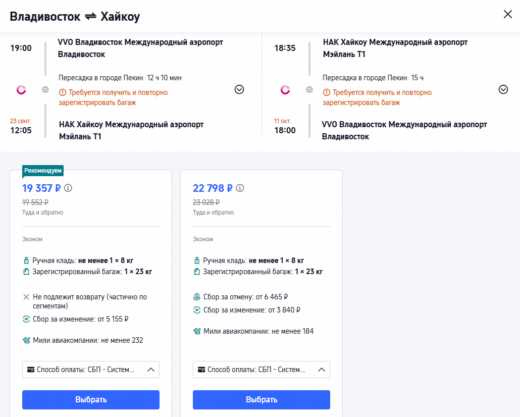Click airline miles icon не менее 232

(26, 340)
